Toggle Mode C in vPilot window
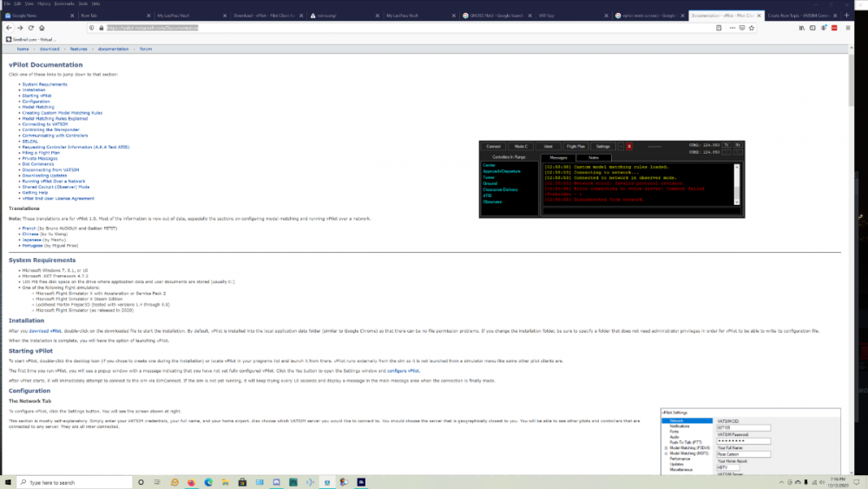Screen dimensions: 868x489 tap(521, 146)
